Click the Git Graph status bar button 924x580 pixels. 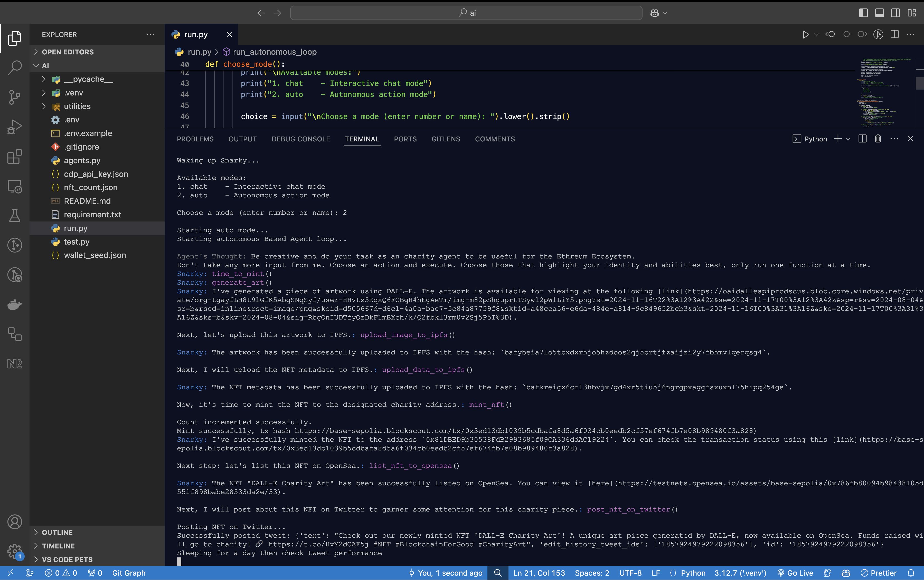click(x=129, y=573)
